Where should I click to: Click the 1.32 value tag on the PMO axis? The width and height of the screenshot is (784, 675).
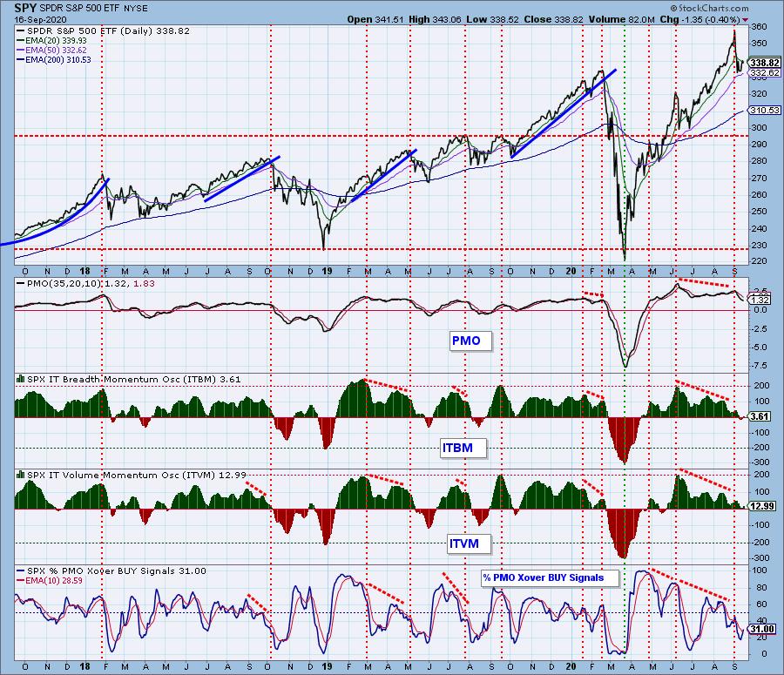coord(760,300)
